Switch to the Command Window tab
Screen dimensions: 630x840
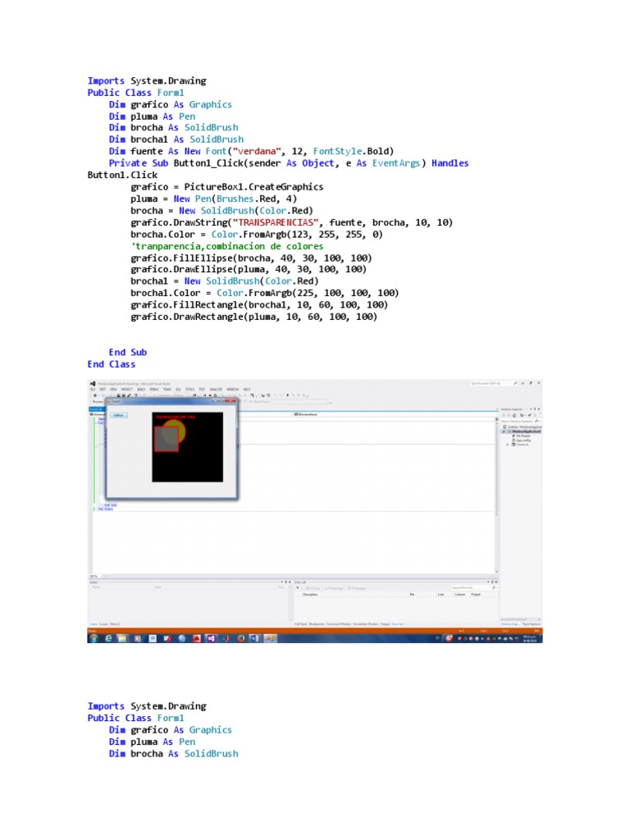(339, 624)
